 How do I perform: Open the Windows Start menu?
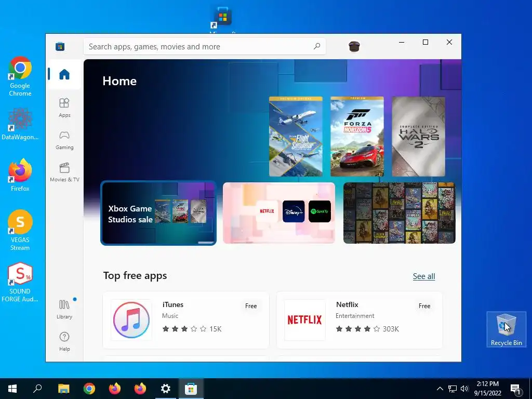pyautogui.click(x=12, y=389)
